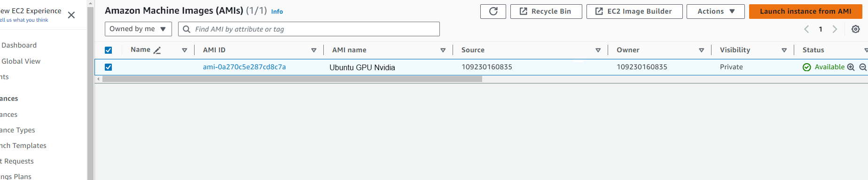Screen dimensions: 868x180
Task: Select Dashboard in the sidebar
Action: point(19,45)
